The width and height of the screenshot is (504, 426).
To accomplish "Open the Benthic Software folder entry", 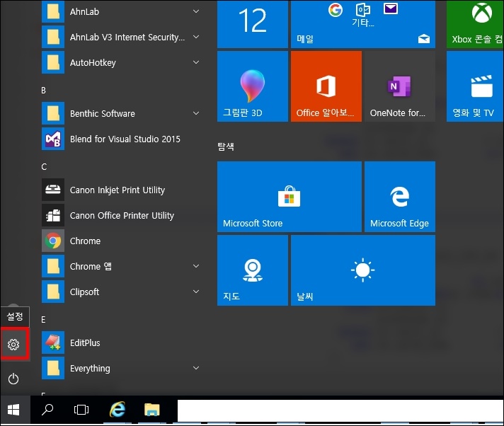I will 122,113.
